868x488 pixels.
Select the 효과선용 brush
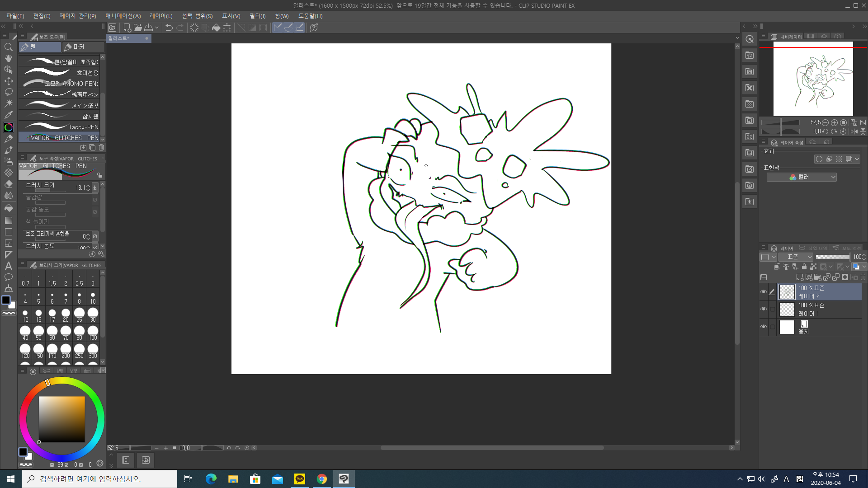[x=59, y=73]
